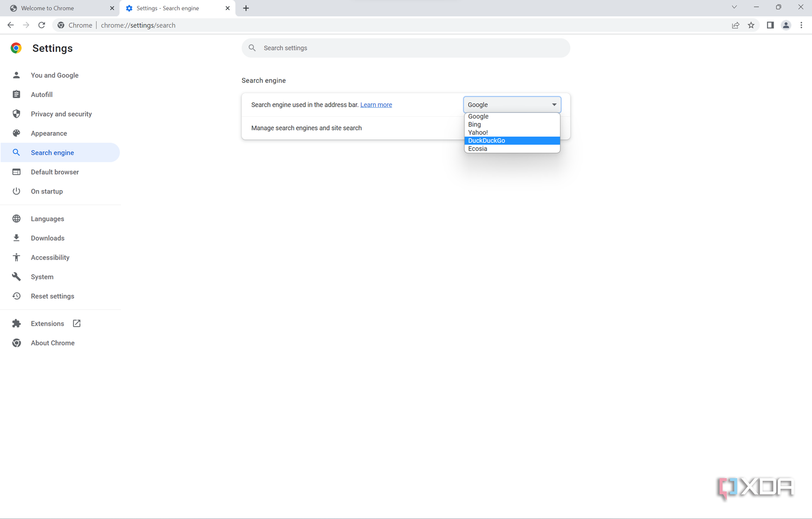The width and height of the screenshot is (812, 519).
Task: Go to Appearance settings section
Action: click(x=49, y=133)
